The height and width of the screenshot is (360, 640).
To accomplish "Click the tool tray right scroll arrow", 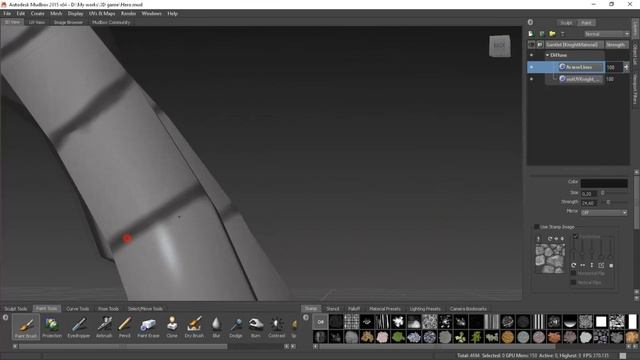I will tap(293, 346).
